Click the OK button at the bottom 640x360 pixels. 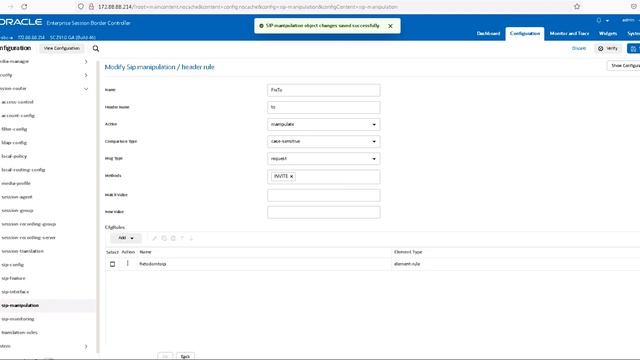(165, 356)
